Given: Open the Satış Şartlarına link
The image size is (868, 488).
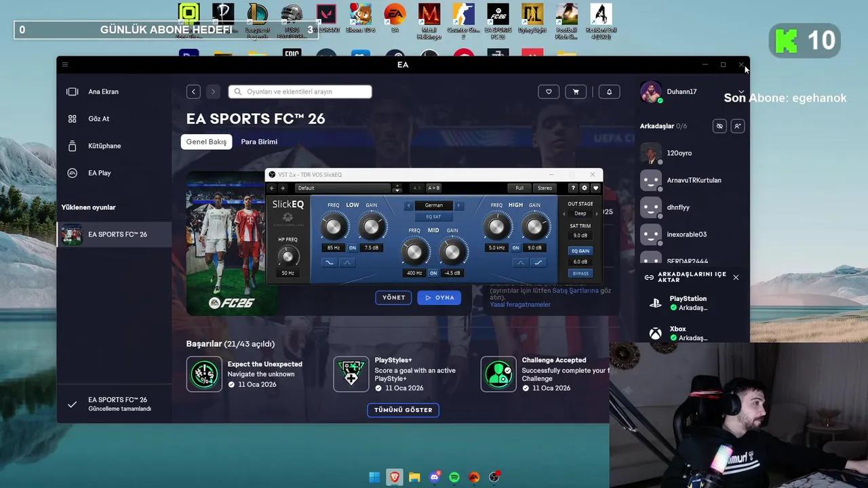Looking at the screenshot, I should 575,290.
